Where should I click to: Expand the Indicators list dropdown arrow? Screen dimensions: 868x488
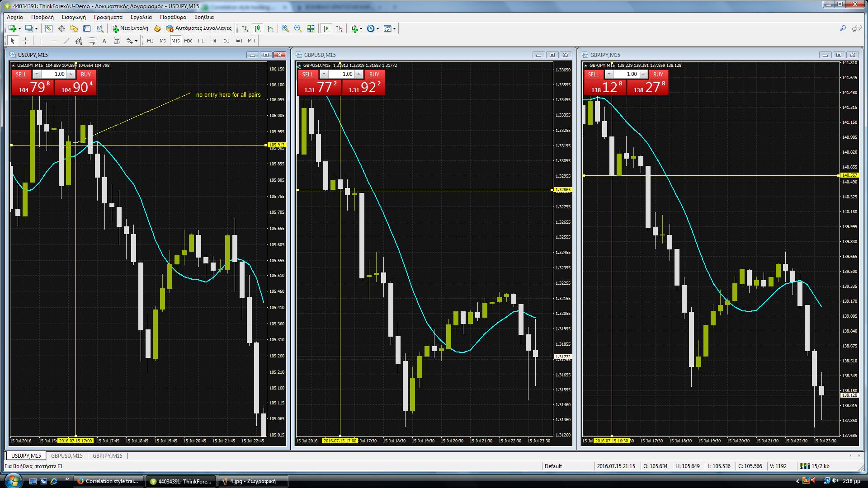(361, 29)
